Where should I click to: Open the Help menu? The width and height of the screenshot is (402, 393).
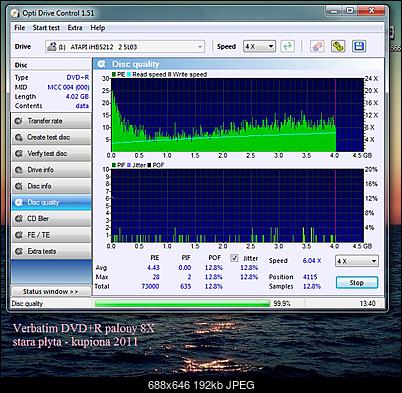[98, 28]
